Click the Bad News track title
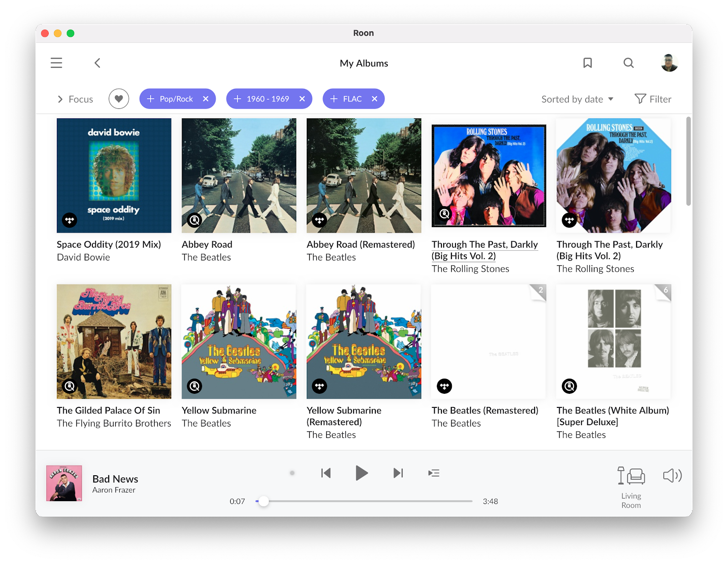The image size is (728, 564). (x=115, y=479)
